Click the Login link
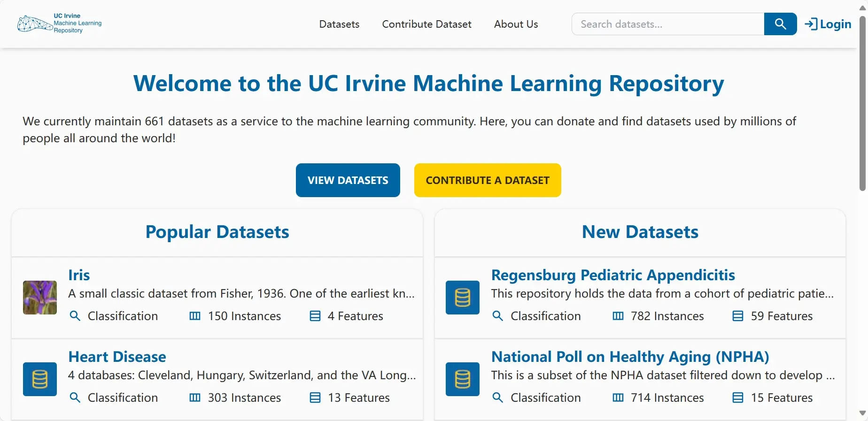This screenshot has width=868, height=421. (828, 24)
